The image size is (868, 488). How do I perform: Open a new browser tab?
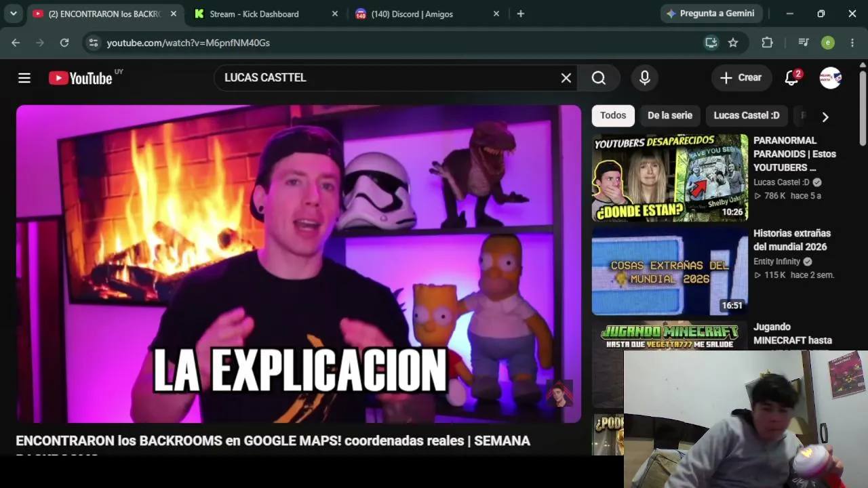520,14
